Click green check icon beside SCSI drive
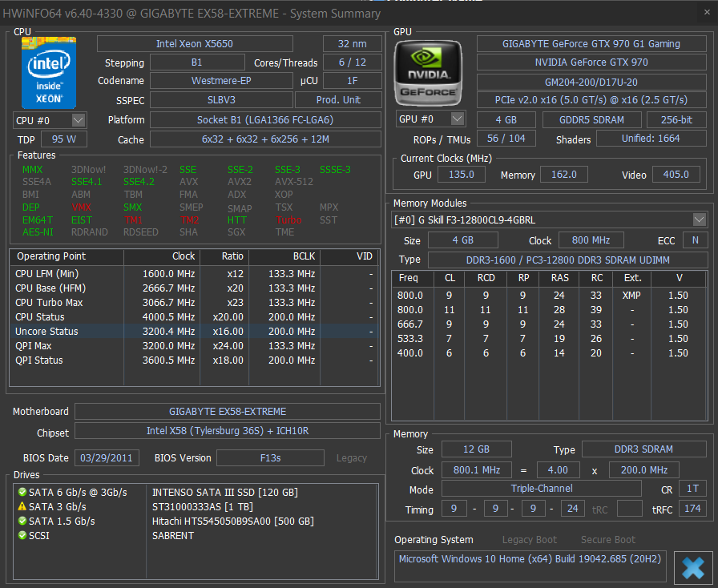Screen dimensions: 718x588 pyautogui.click(x=22, y=535)
